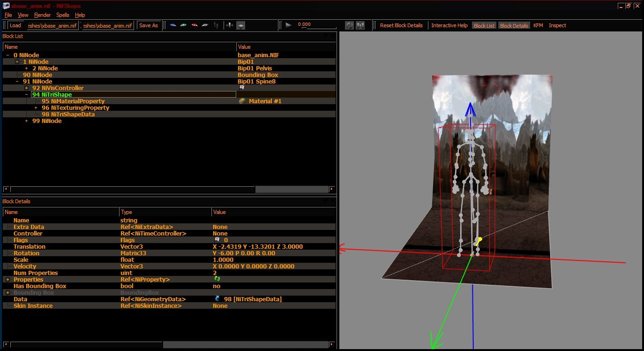Expand the Properties row in Block Details
Viewport: 644px width, 351px height.
[x=7, y=280]
